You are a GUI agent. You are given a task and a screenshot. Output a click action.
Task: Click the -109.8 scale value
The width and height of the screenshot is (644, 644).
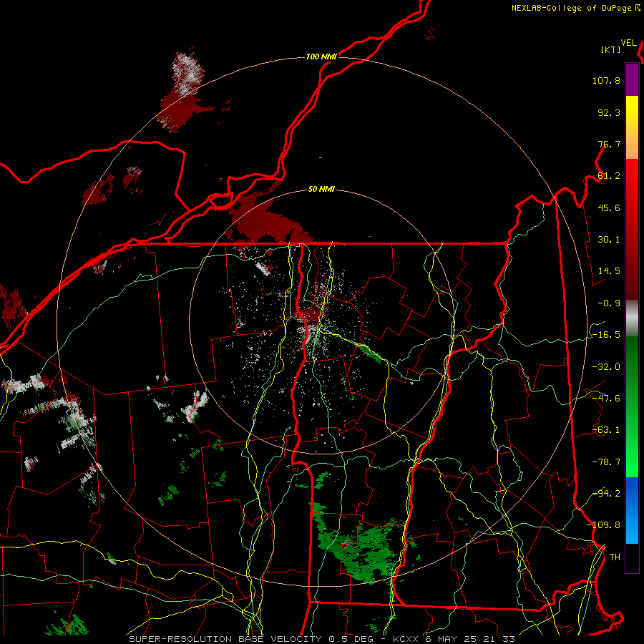(x=603, y=525)
